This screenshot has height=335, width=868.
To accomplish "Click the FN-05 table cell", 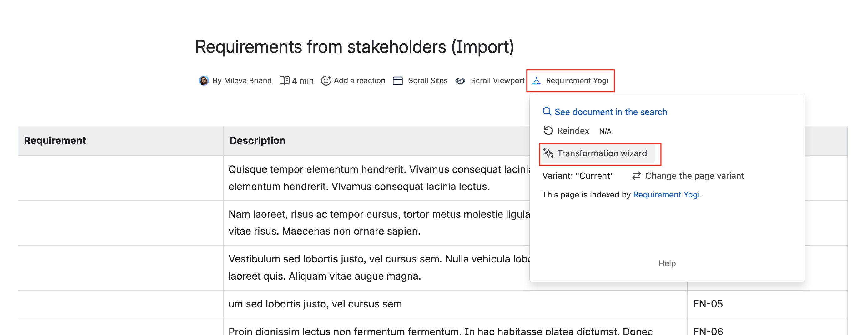I will click(708, 304).
